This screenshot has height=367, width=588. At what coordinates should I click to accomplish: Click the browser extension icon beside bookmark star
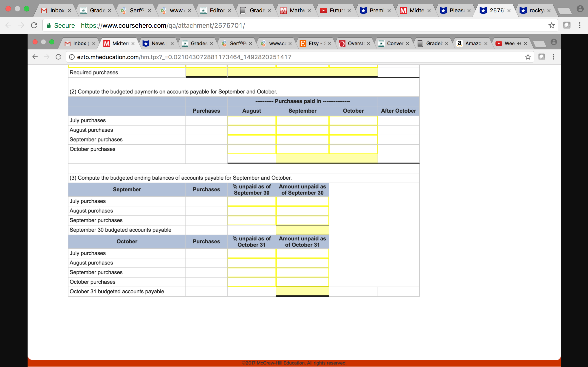[x=567, y=25]
